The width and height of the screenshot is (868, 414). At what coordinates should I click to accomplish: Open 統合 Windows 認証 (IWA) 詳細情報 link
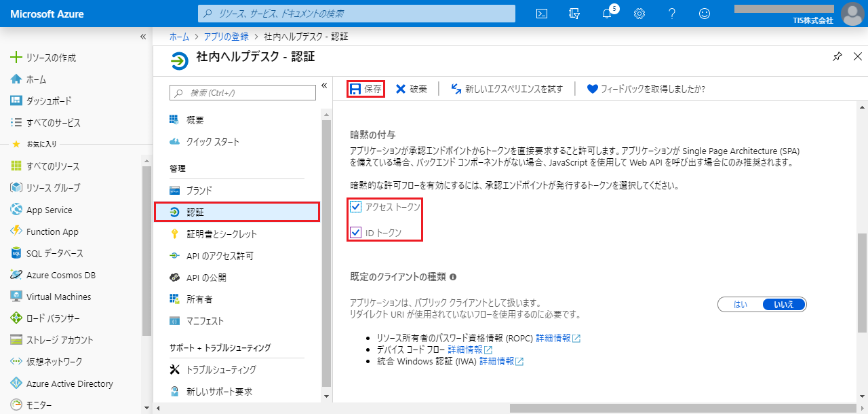[x=501, y=361]
